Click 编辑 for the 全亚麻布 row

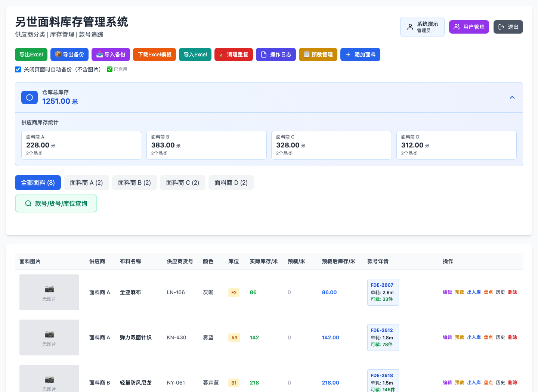[447, 292]
